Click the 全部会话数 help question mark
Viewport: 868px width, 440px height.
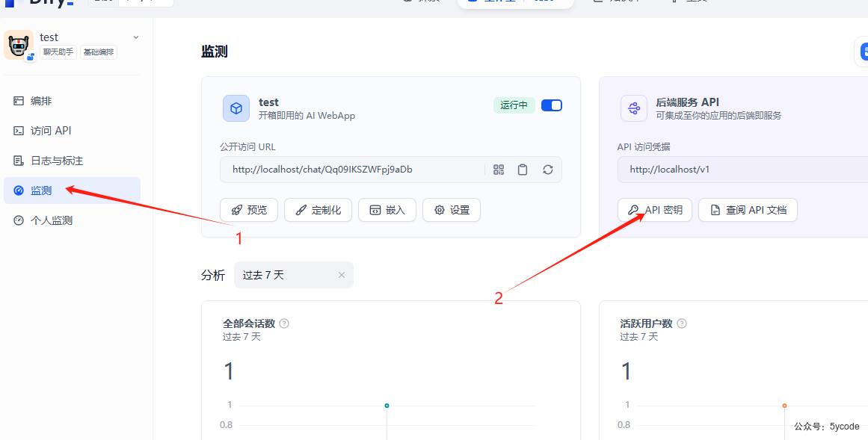[x=284, y=323]
